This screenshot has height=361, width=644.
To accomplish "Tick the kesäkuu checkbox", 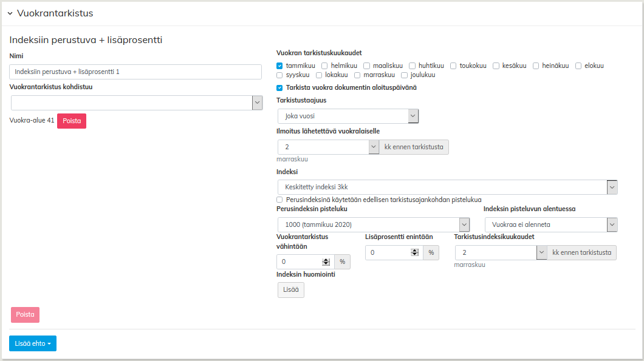I will pos(496,66).
